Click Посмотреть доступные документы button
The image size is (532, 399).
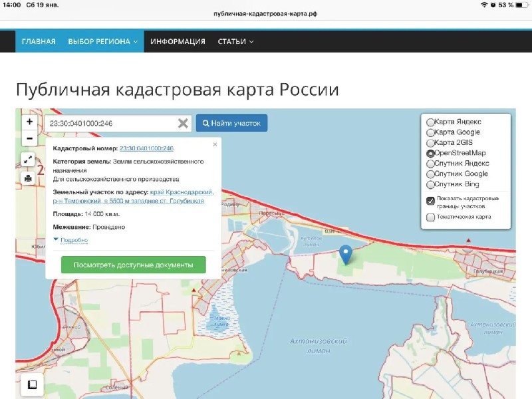pos(134,265)
